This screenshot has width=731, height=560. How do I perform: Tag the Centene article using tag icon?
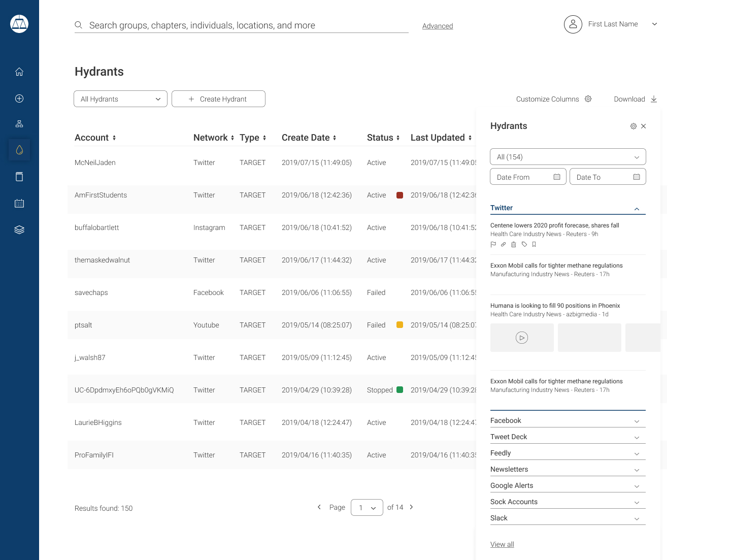(x=524, y=245)
